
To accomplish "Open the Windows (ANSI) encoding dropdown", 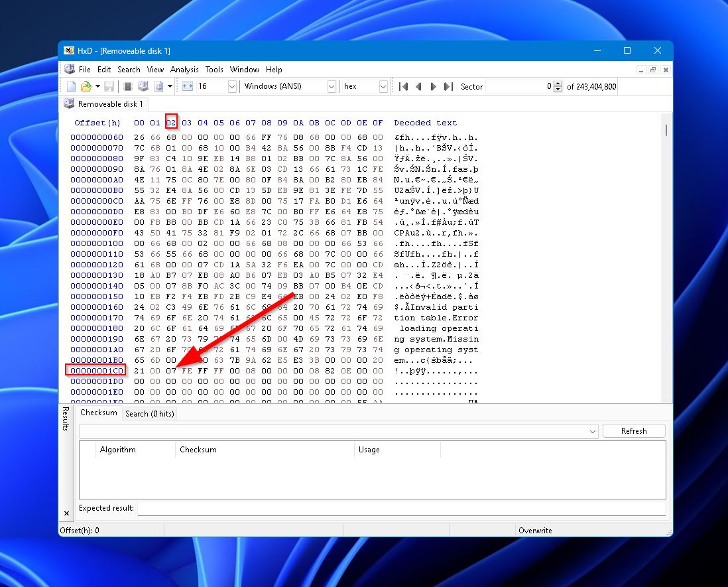I will click(332, 86).
